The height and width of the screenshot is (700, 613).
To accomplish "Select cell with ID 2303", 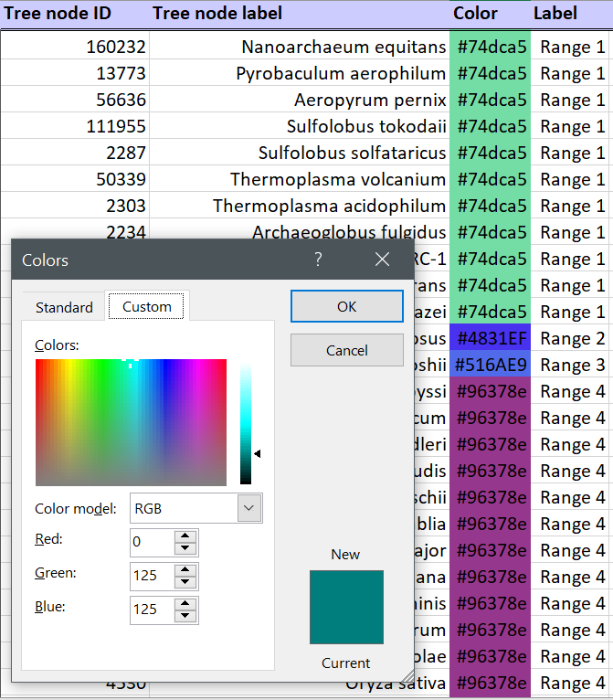I will (x=75, y=206).
